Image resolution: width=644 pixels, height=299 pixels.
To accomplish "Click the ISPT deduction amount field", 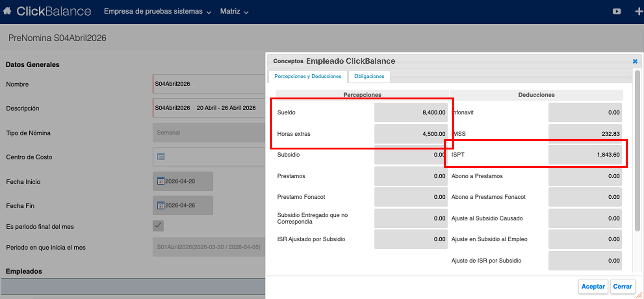I will point(585,155).
